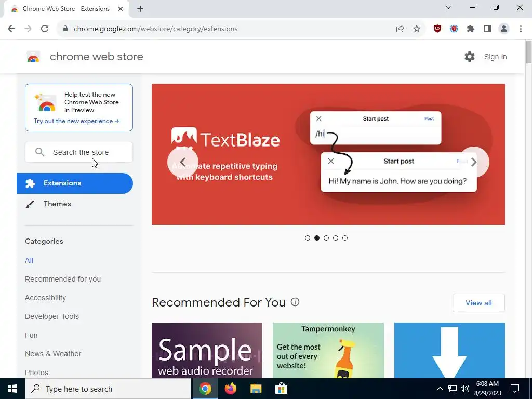This screenshot has height=399, width=532.
Task: Select the fifth carousel dot
Action: (x=345, y=238)
